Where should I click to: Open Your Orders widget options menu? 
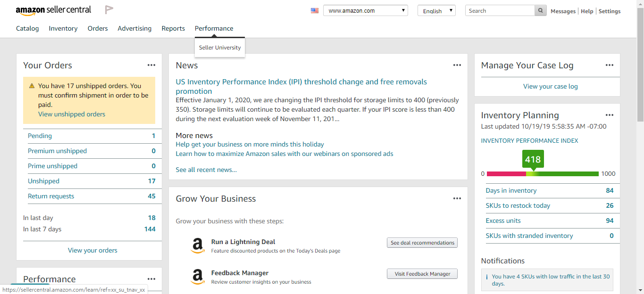click(151, 65)
